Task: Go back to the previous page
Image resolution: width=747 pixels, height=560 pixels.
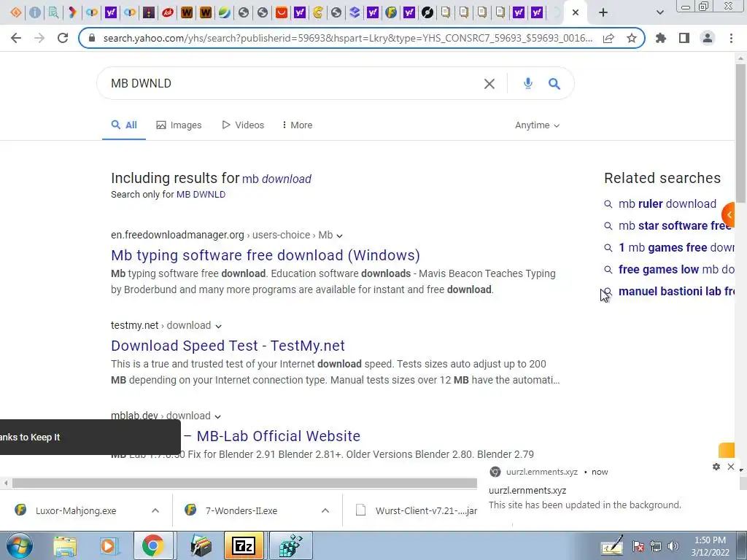Action: (16, 38)
